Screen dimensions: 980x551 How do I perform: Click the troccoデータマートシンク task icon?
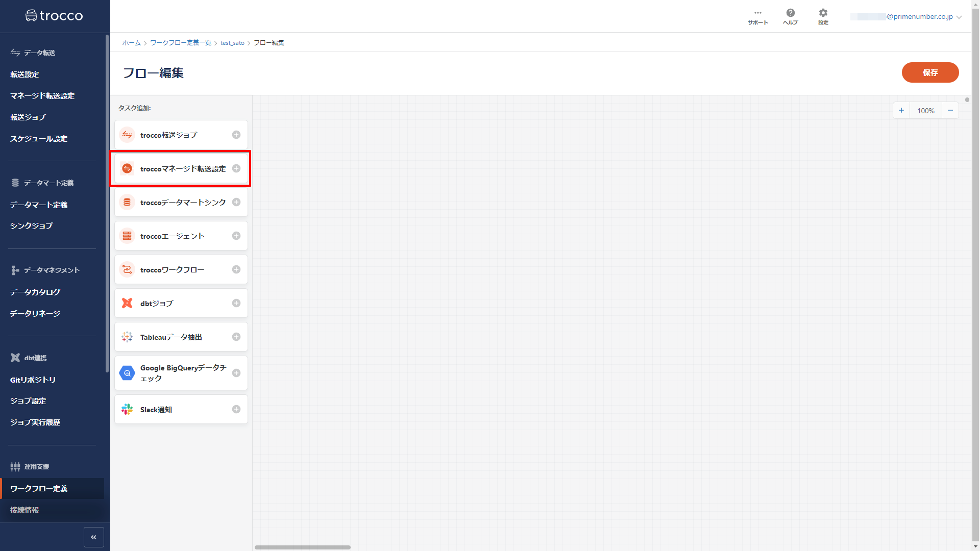(127, 202)
